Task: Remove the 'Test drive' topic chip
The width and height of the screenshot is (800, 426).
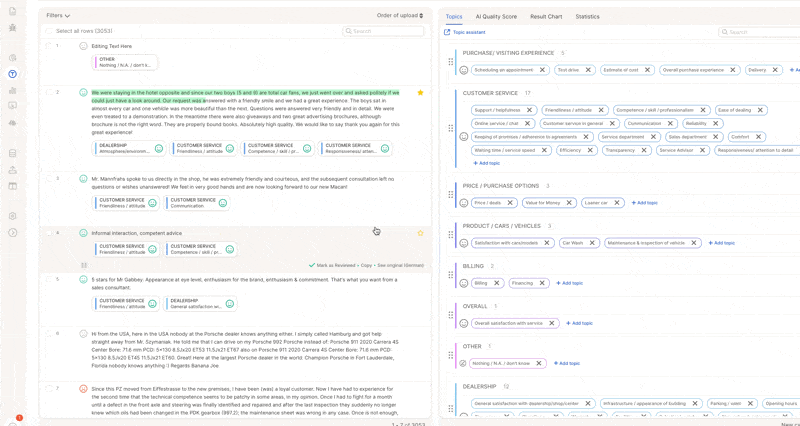Action: pos(588,70)
